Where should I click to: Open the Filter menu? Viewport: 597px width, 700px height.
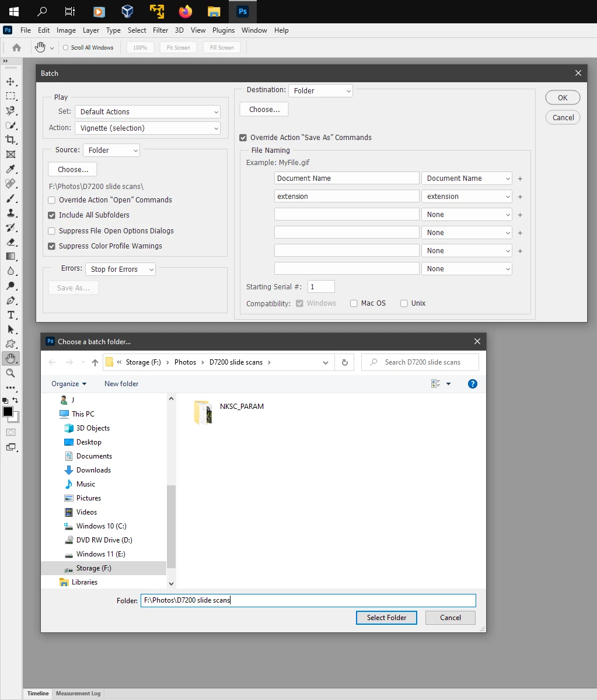click(160, 30)
